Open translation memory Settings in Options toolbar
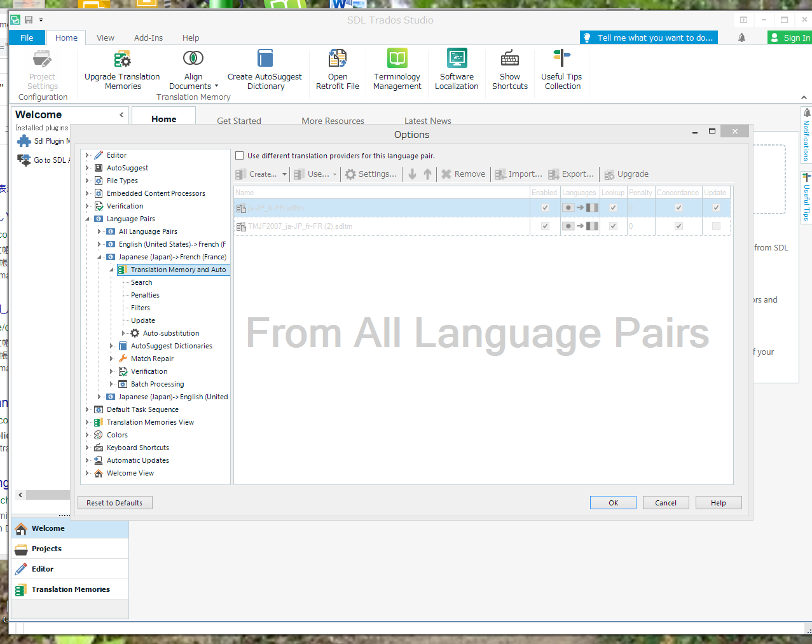812x644 pixels. click(371, 174)
